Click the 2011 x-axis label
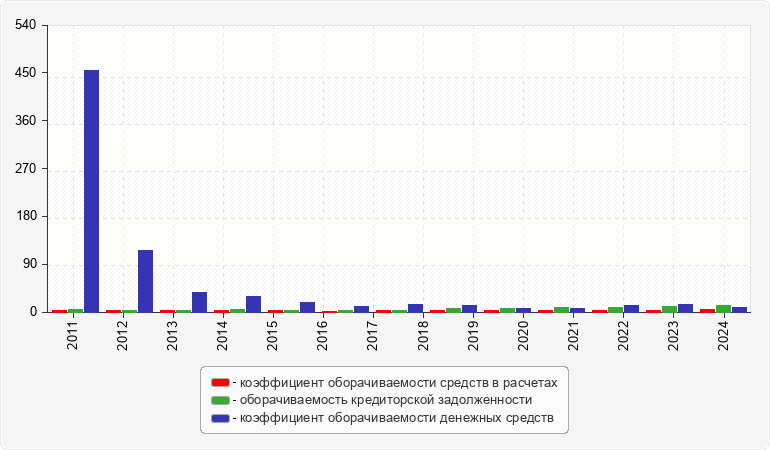 [x=73, y=334]
